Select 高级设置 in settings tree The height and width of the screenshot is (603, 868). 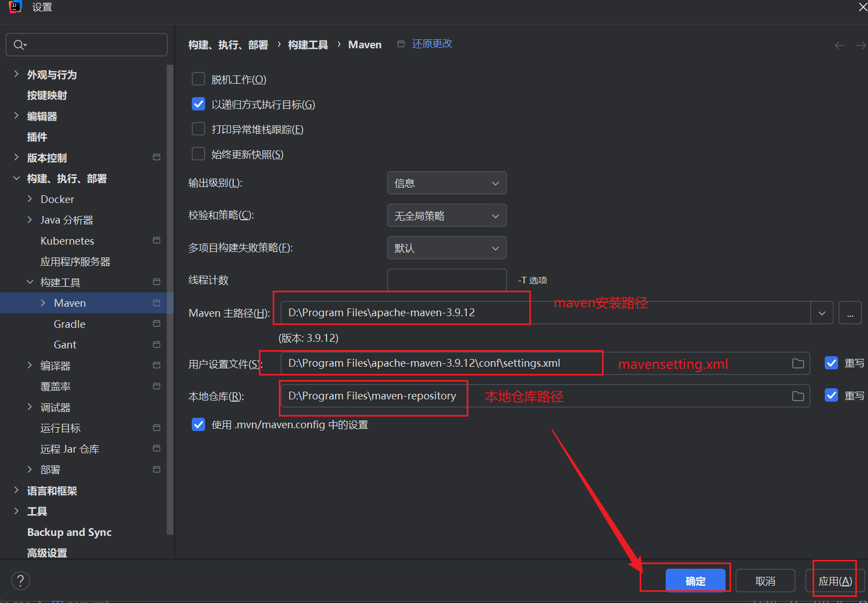click(47, 553)
